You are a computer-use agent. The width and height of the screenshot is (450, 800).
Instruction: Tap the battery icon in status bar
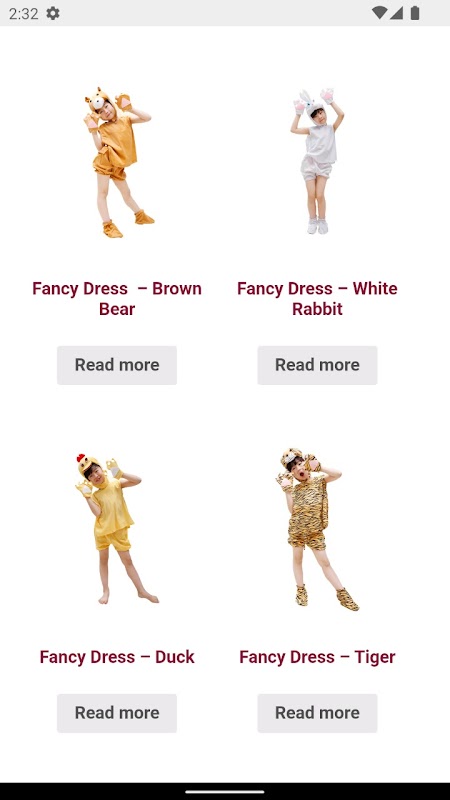[415, 13]
